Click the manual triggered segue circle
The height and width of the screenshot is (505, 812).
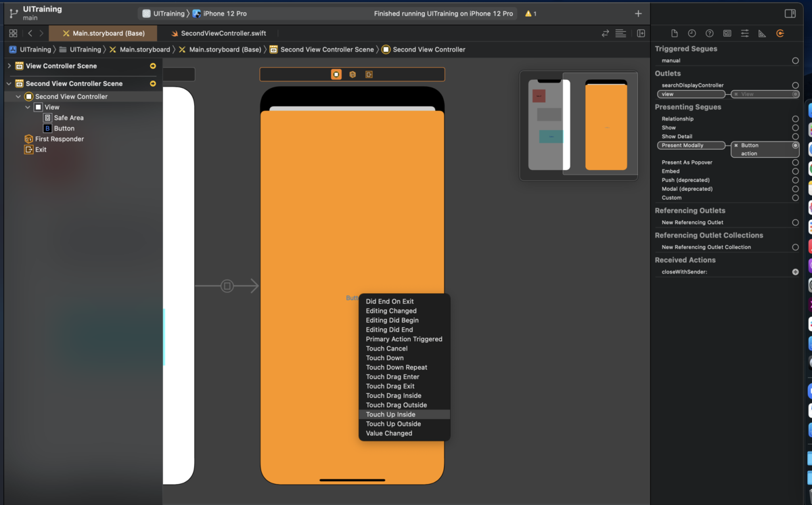(795, 61)
